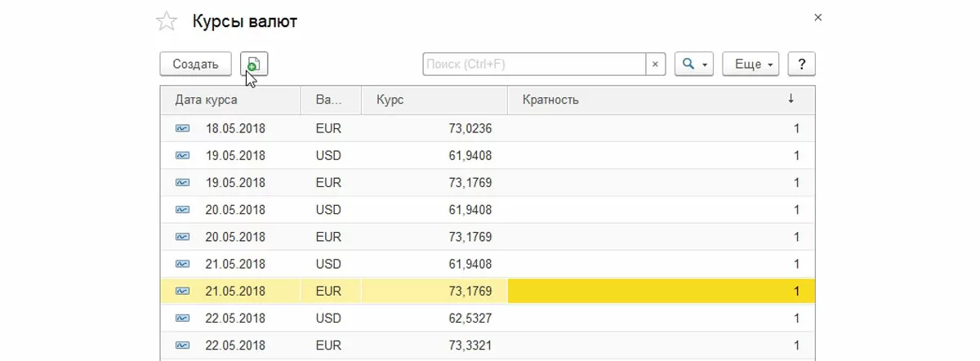Focus the Поиск (Ctrl+F) search field
Viewport: 980px width, 361px height.
(534, 64)
